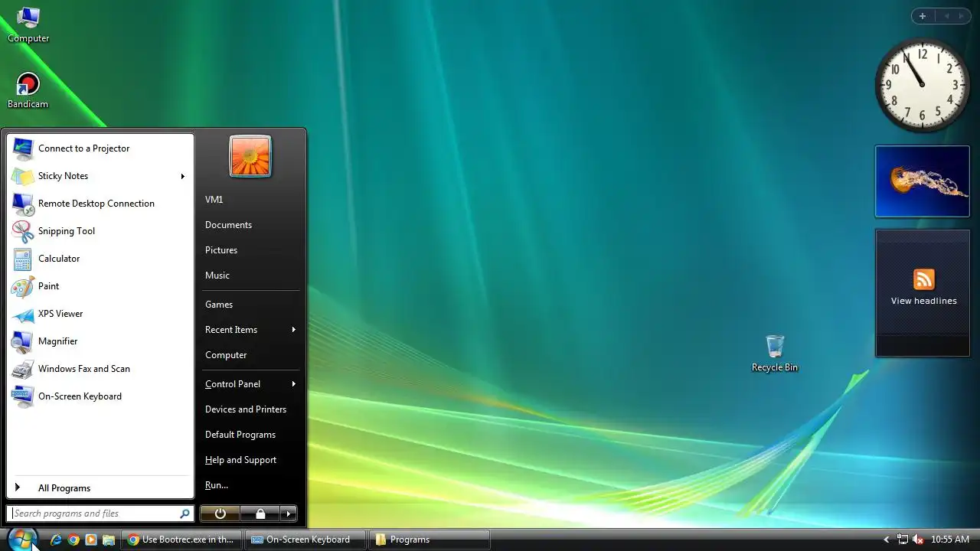The image size is (980, 551).
Task: Open Connect to a Projector
Action: click(x=100, y=148)
